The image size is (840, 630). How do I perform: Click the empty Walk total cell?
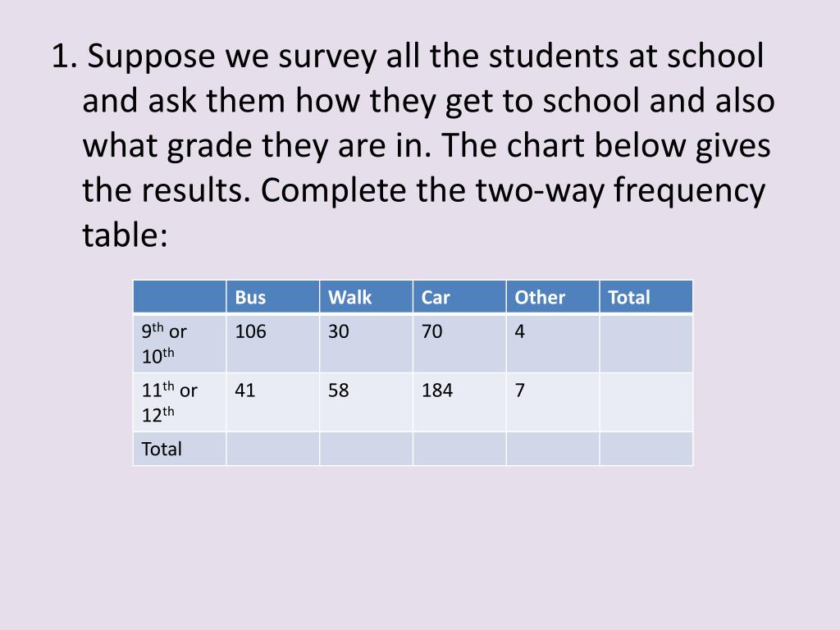pos(366,449)
